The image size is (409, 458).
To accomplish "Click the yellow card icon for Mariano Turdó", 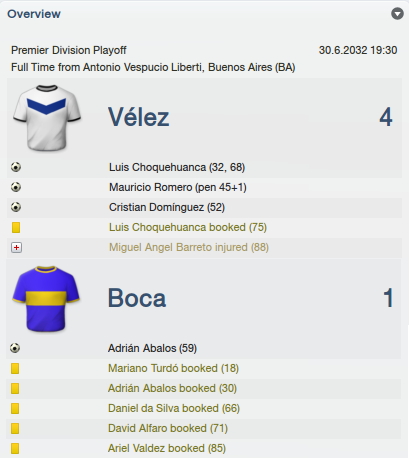I will click(15, 368).
